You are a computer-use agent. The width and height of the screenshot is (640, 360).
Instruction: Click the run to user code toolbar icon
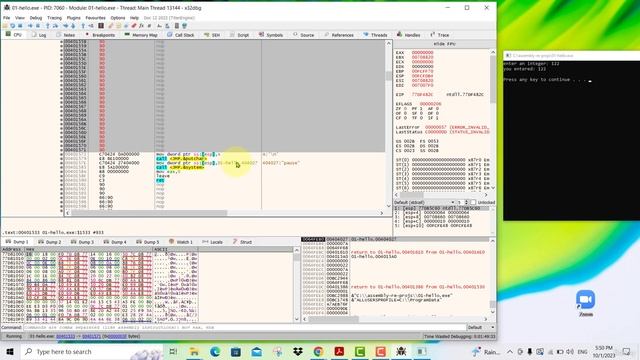[91, 26]
